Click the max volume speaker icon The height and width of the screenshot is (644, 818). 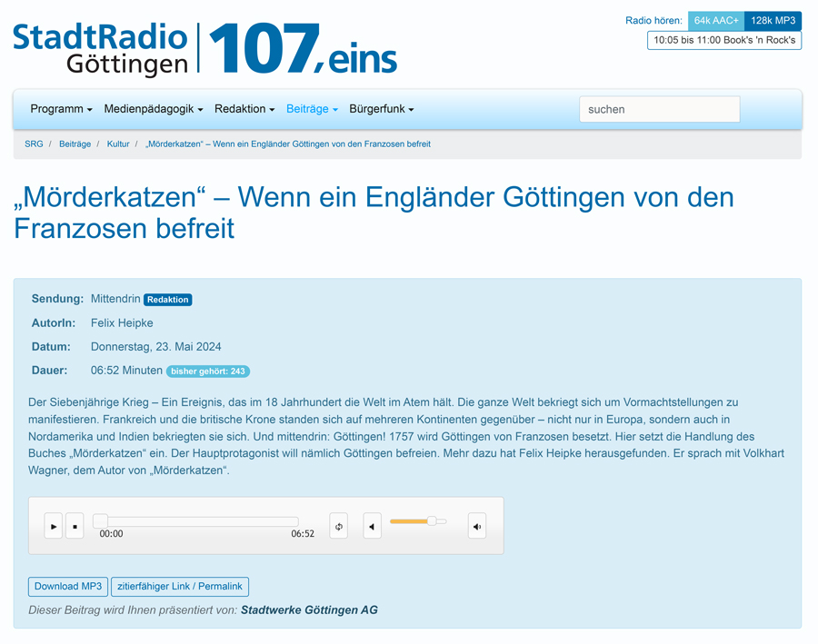coord(477,526)
